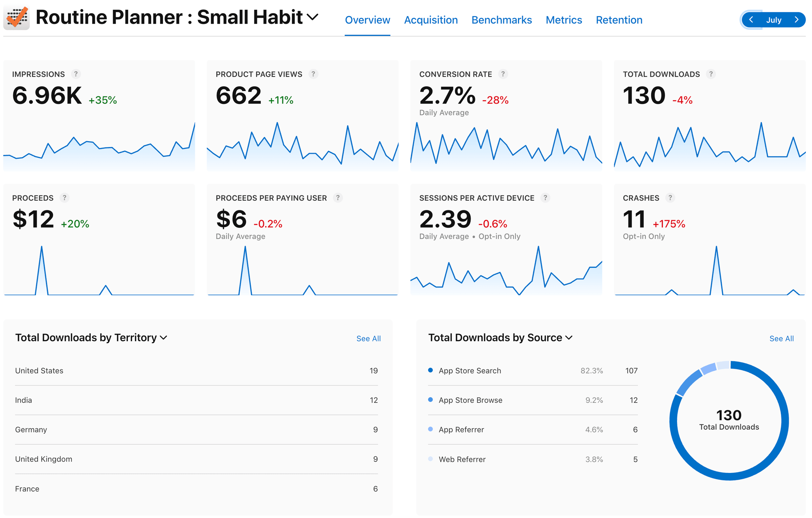
Task: Go to previous month arrow
Action: 751,20
